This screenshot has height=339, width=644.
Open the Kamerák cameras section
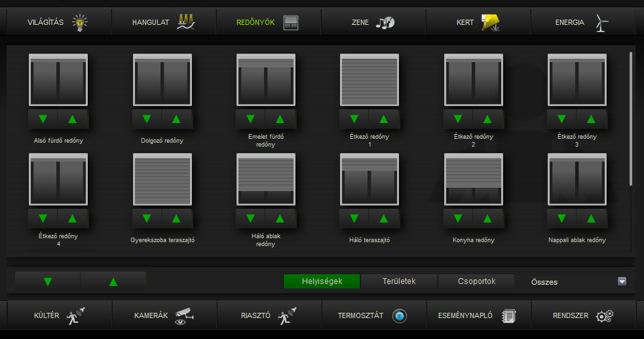tap(164, 315)
